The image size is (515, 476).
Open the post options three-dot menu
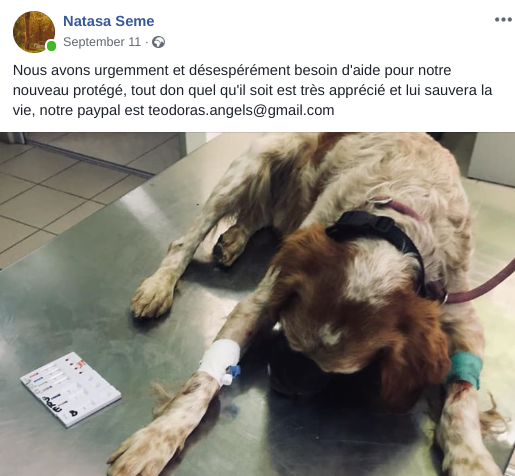[503, 20]
